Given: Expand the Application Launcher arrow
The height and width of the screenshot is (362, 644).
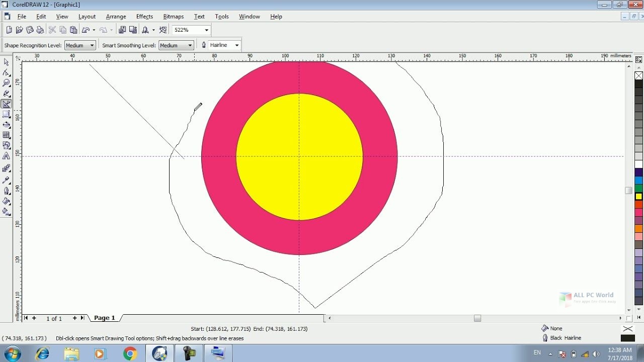Looking at the screenshot, I should (153, 30).
